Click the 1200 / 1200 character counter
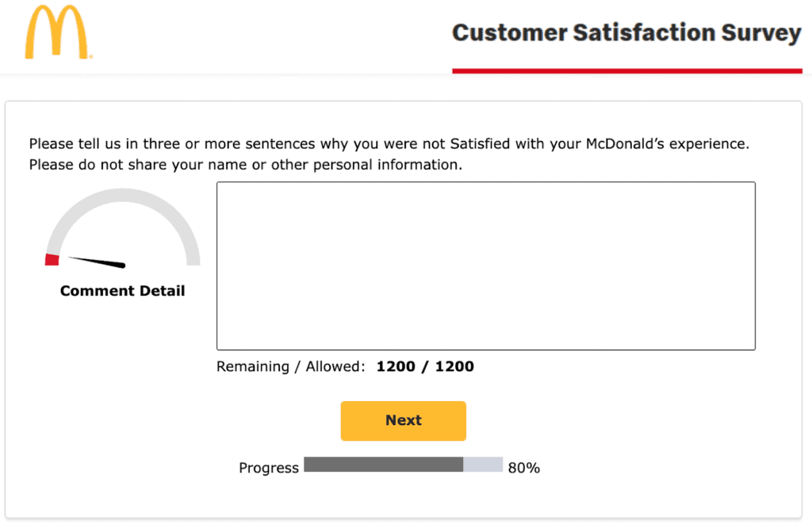 pos(425,367)
